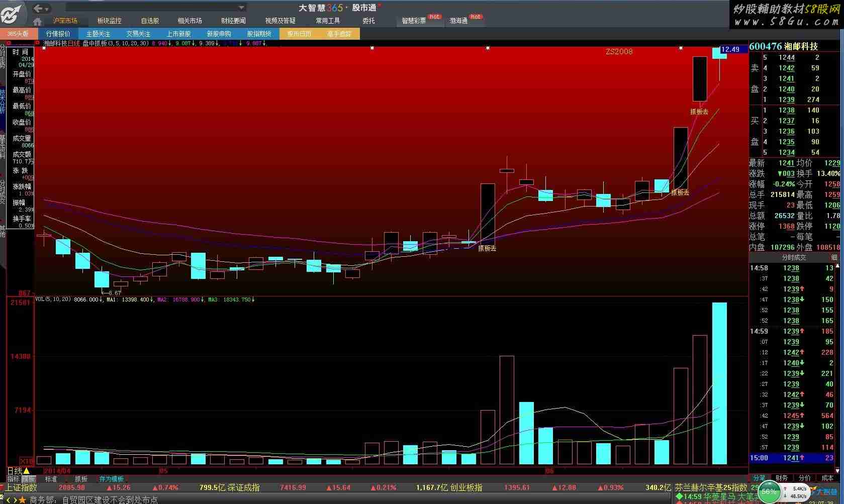
Task: Click the 细 detail button
Action: tap(834, 257)
